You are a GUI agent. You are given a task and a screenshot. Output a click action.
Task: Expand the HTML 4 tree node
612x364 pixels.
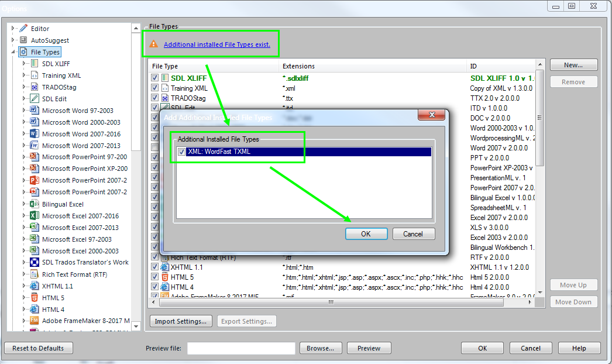point(24,310)
